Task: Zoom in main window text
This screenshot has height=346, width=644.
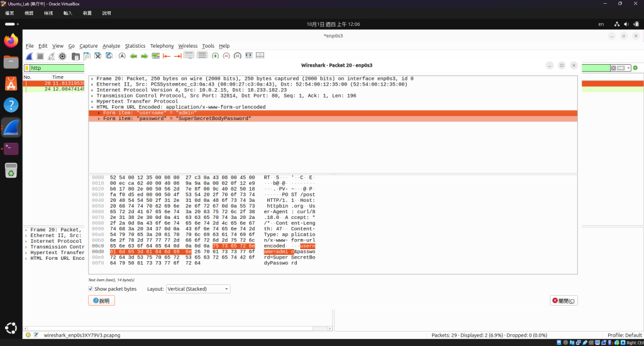Action: (x=215, y=56)
